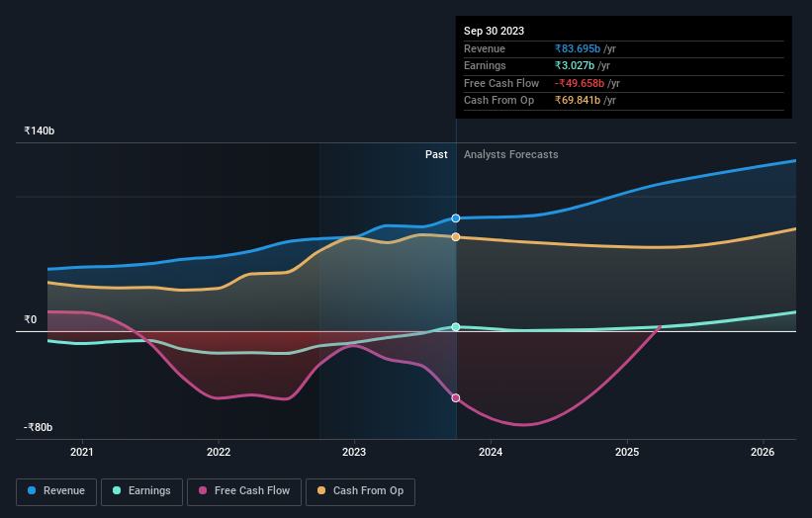This screenshot has height=518, width=812.
Task: Click the teal dot in Earnings legend
Action: pos(117,490)
